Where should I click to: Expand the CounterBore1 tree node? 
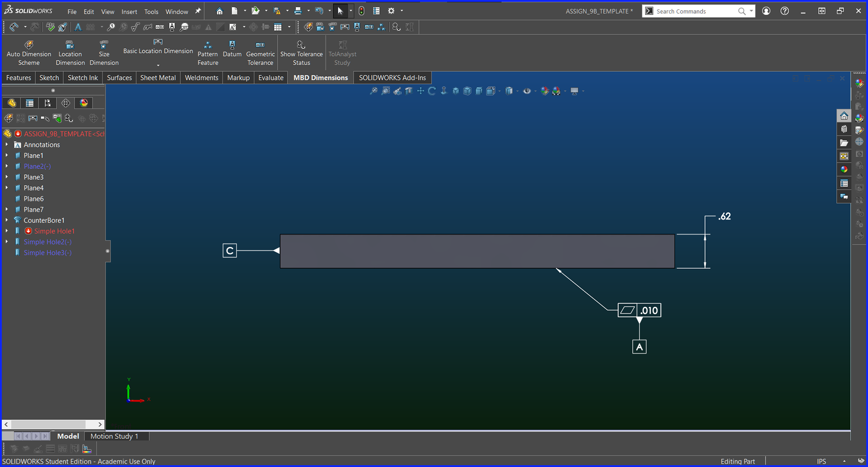pyautogui.click(x=7, y=220)
